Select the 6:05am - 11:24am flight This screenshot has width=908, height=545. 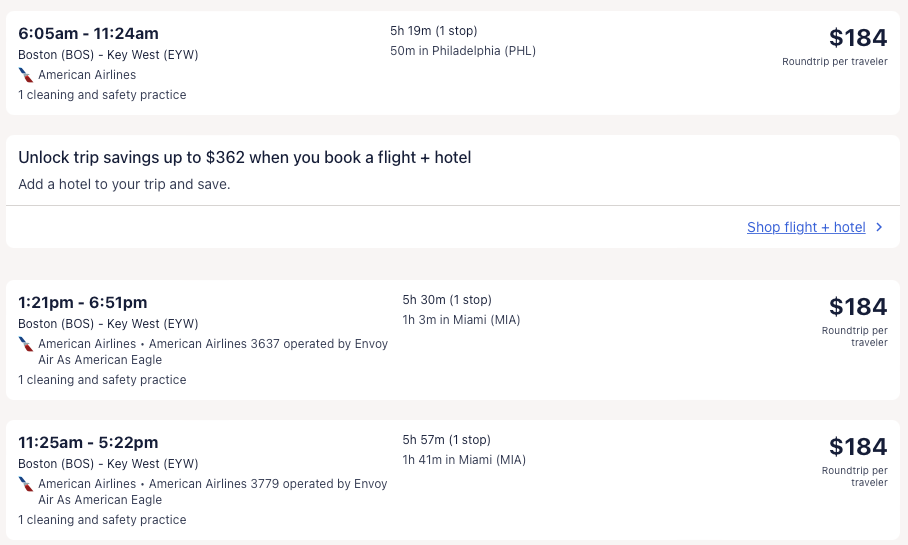point(88,34)
